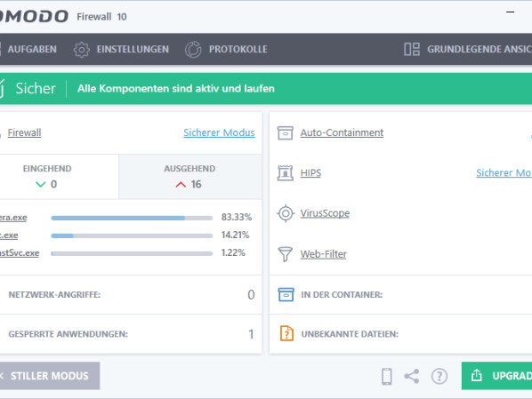Click the Unbekannte Dateien orange file icon
This screenshot has height=399, width=532.
click(286, 333)
